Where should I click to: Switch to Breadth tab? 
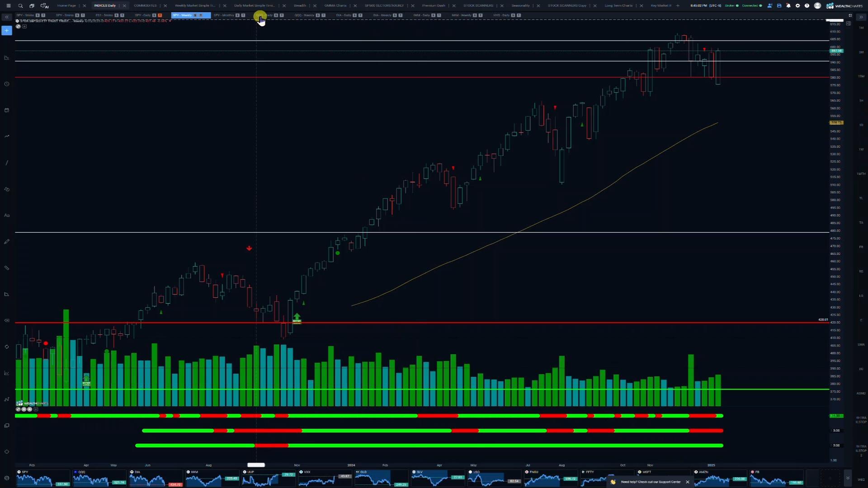(x=300, y=5)
